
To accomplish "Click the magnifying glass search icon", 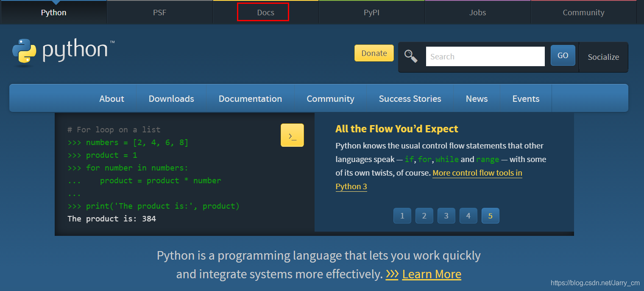I will click(411, 56).
